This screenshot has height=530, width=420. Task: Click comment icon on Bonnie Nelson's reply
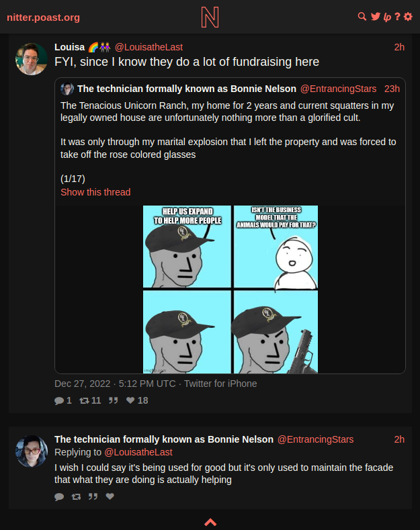(x=59, y=496)
